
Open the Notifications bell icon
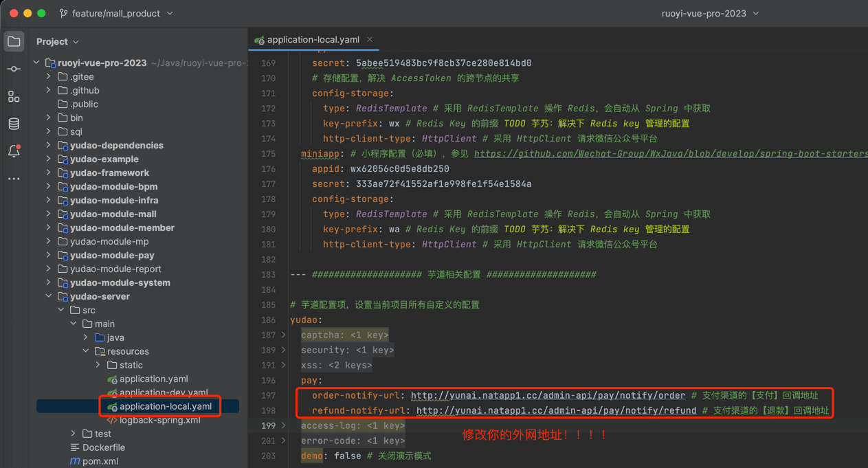click(14, 151)
